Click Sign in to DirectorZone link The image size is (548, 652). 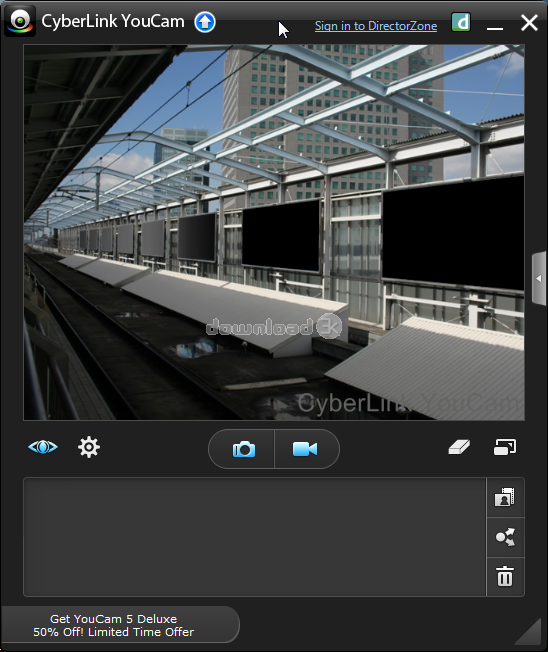376,26
